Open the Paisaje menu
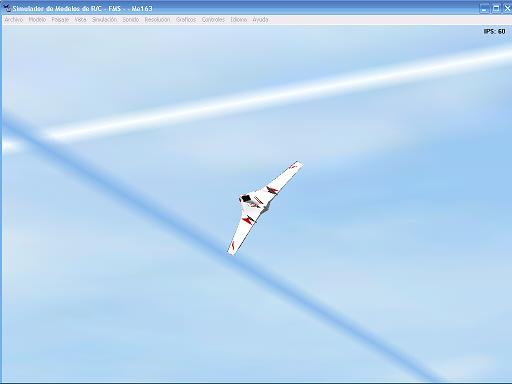 click(60, 20)
